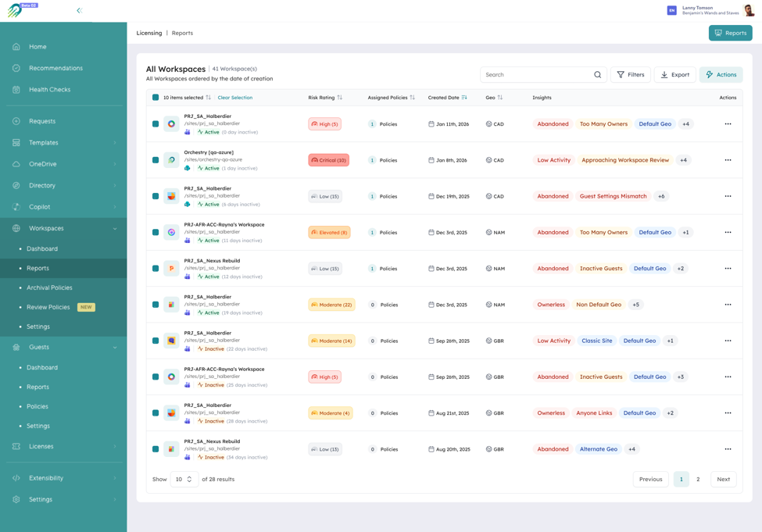
Task: Click the search magnifier icon
Action: pyautogui.click(x=597, y=74)
